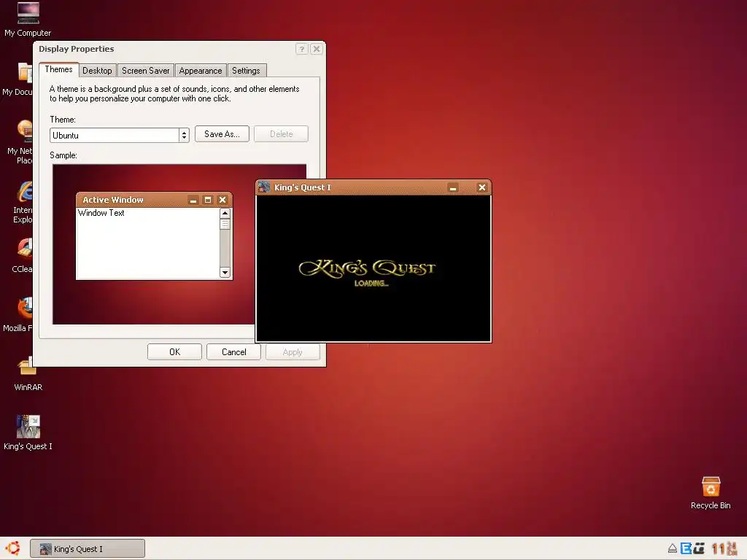Viewport: 747px width, 560px height.
Task: Click the 'Sample:' label
Action: [x=63, y=155]
